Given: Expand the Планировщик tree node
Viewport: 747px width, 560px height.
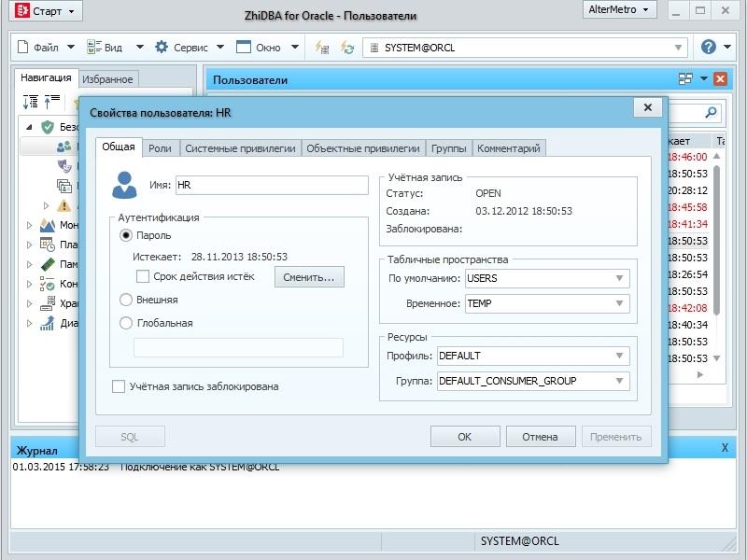Looking at the screenshot, I should click(x=29, y=245).
